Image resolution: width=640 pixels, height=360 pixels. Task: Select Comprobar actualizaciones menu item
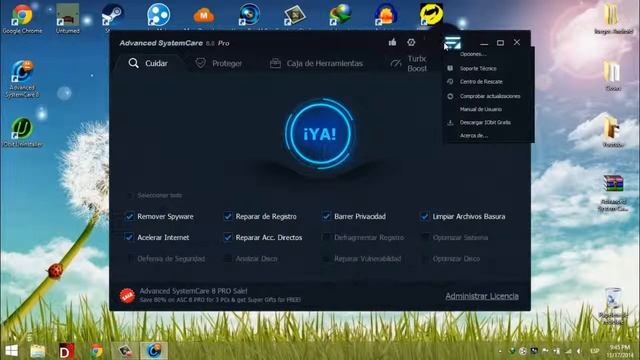click(489, 96)
